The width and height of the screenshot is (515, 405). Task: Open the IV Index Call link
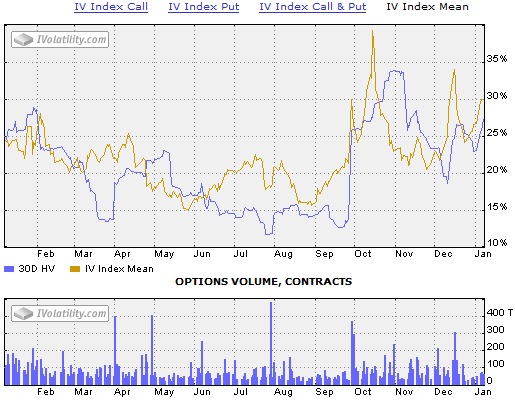(x=111, y=7)
